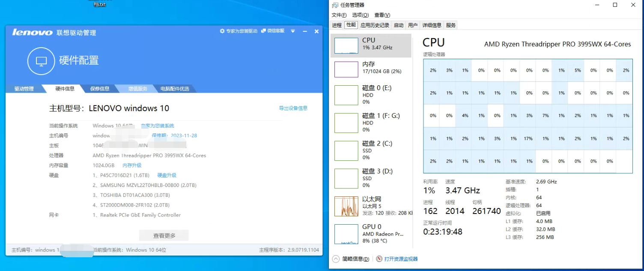This screenshot has width=644, height=271.
Task: Click the handles count 261740
Action: [486, 211]
